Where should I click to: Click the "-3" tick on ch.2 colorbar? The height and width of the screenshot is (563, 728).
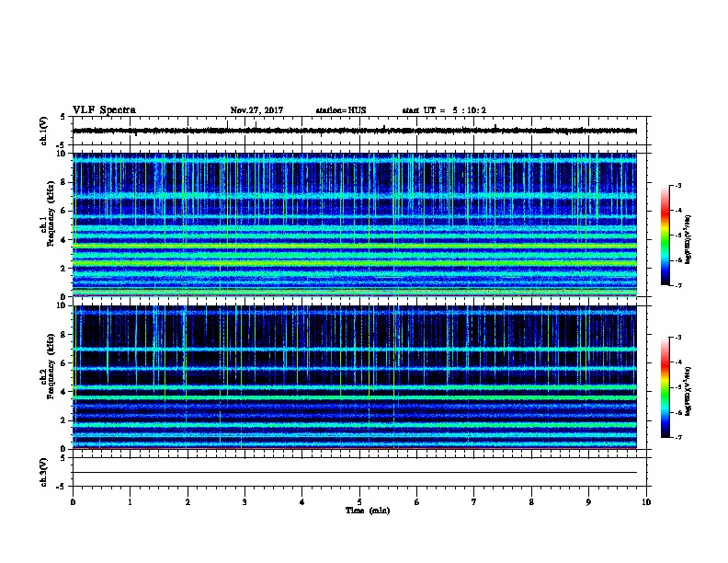[x=678, y=338]
